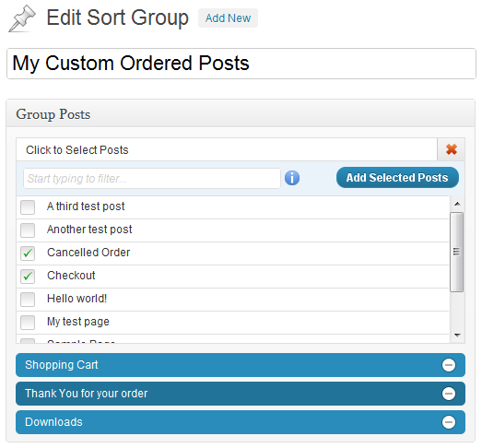Tick the Hello world! checkbox
The width and height of the screenshot is (482, 448).
28,300
